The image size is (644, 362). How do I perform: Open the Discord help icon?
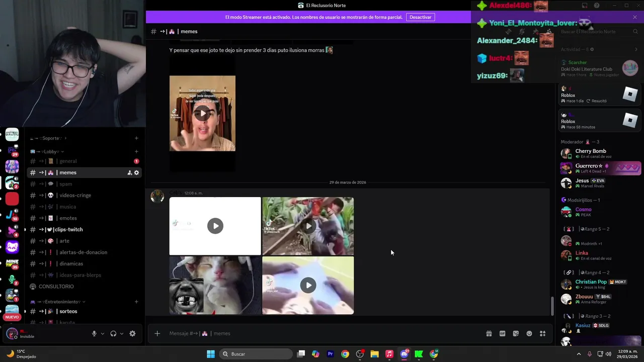tap(597, 6)
